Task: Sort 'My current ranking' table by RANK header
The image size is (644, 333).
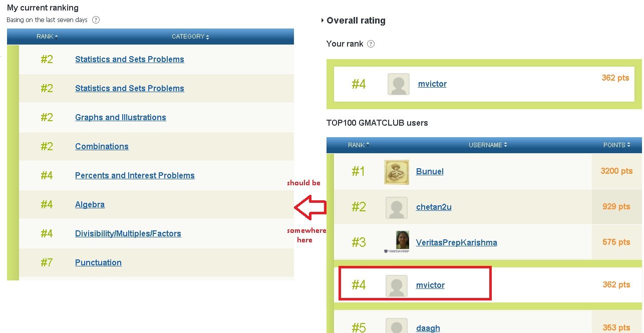Action: click(x=47, y=37)
